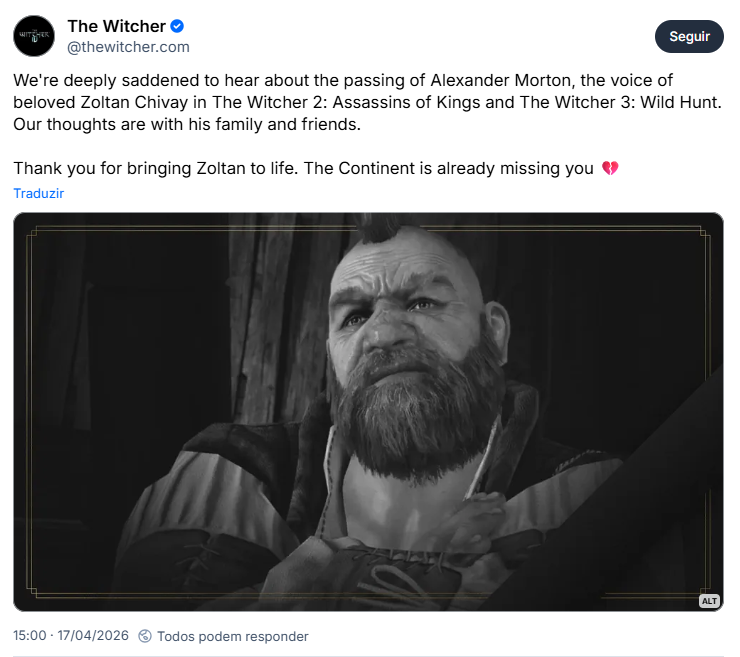Open the @thewitcher.com handle
The width and height of the screenshot is (740, 657).
(x=128, y=47)
